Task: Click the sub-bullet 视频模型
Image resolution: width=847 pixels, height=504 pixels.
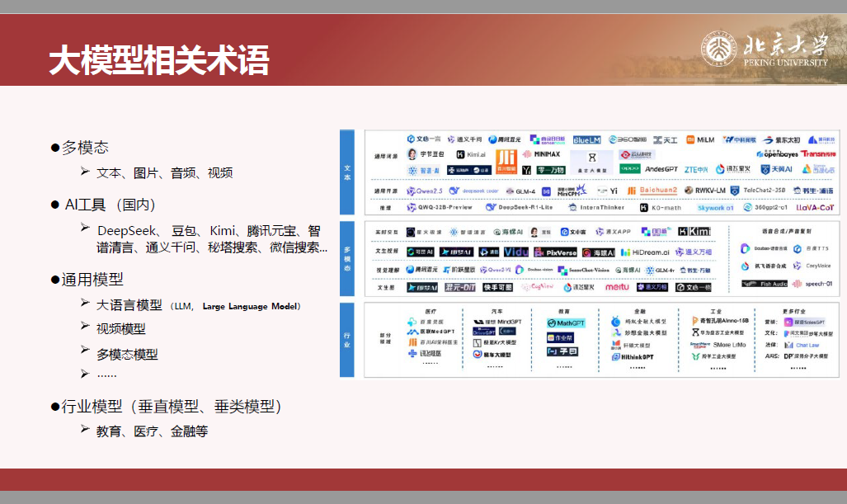Action: point(121,328)
